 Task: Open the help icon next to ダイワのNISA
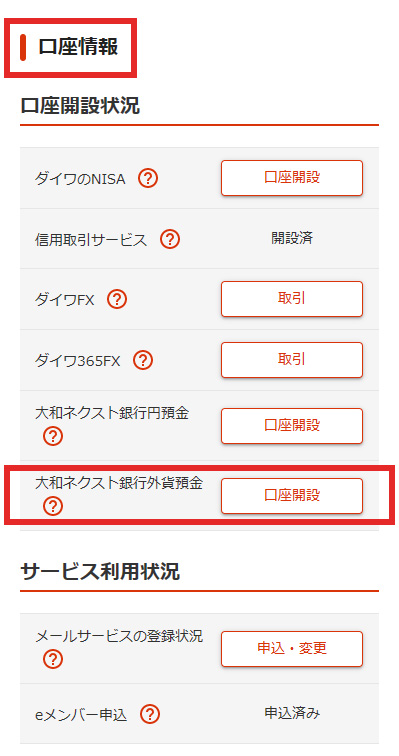(x=148, y=179)
